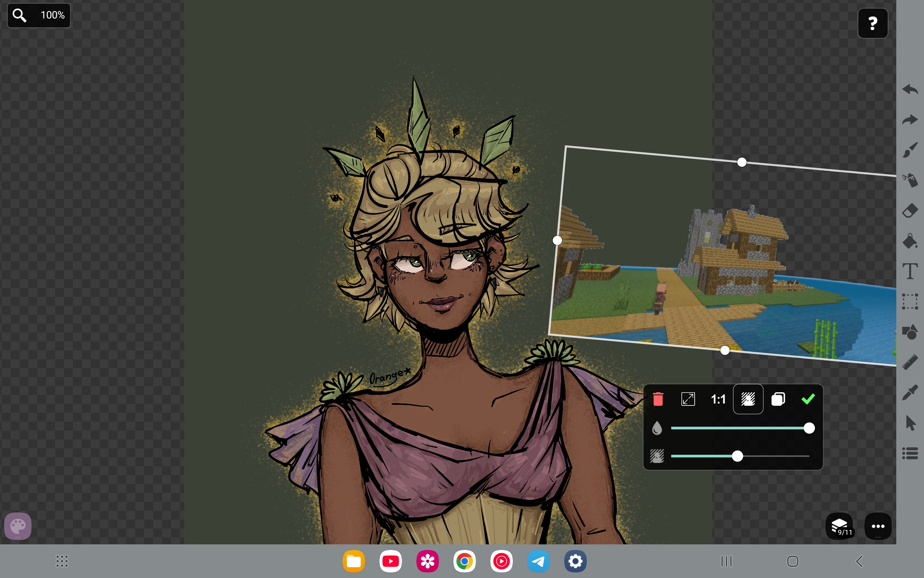The image size is (924, 578).
Task: Click the background removal threshold slider handle
Action: click(737, 456)
